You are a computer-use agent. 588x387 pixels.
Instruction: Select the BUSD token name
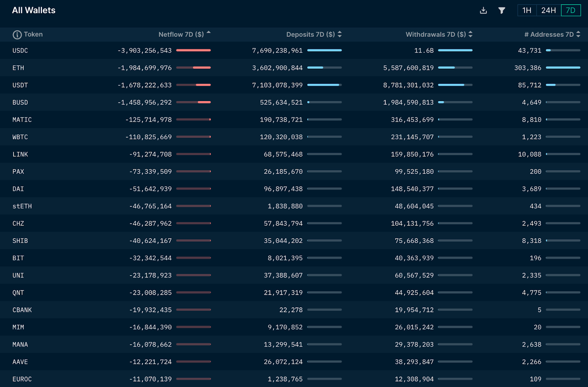pos(20,102)
